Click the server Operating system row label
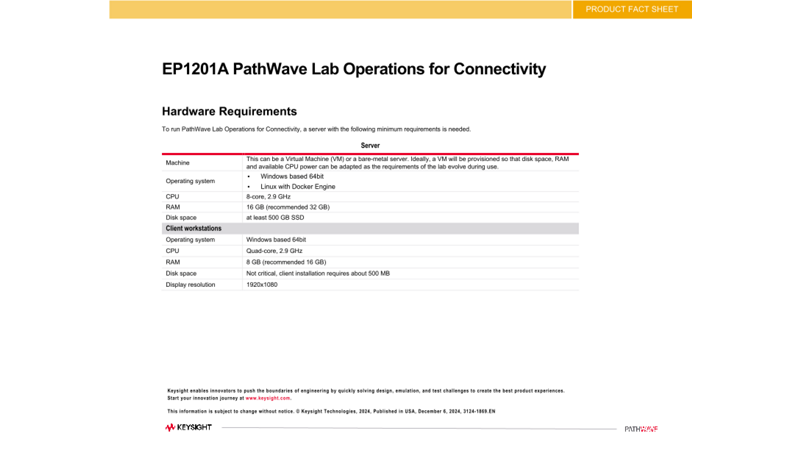 click(x=190, y=181)
